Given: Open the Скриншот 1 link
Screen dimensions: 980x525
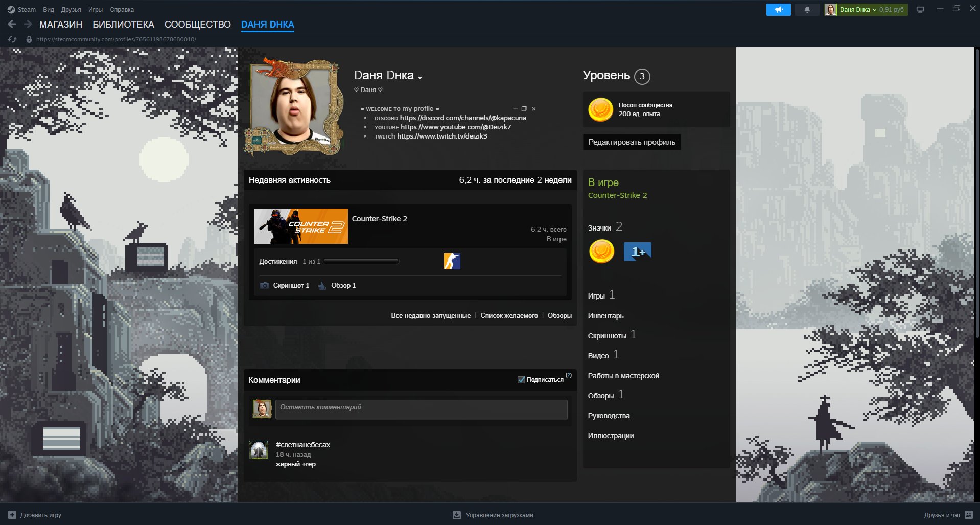Looking at the screenshot, I should tap(291, 285).
